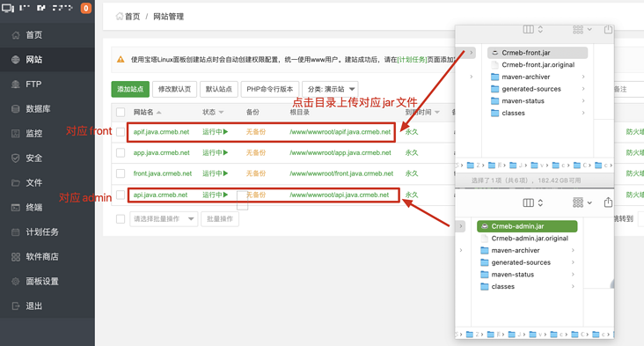644x346 pixels.
Task: Open the 文件 files menu in sidebar
Action: click(34, 182)
